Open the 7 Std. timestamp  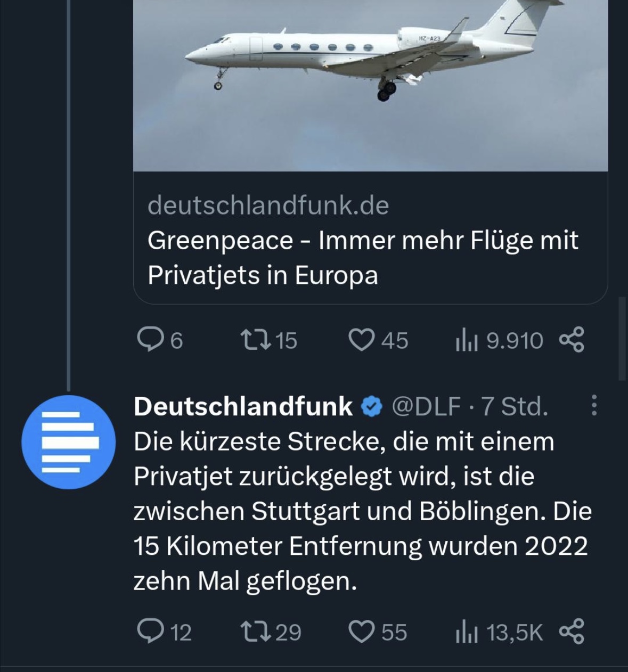pyautogui.click(x=515, y=406)
